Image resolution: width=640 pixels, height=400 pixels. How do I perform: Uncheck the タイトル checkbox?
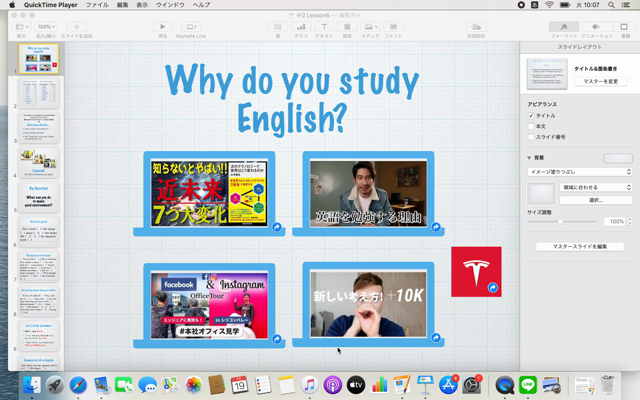[531, 116]
